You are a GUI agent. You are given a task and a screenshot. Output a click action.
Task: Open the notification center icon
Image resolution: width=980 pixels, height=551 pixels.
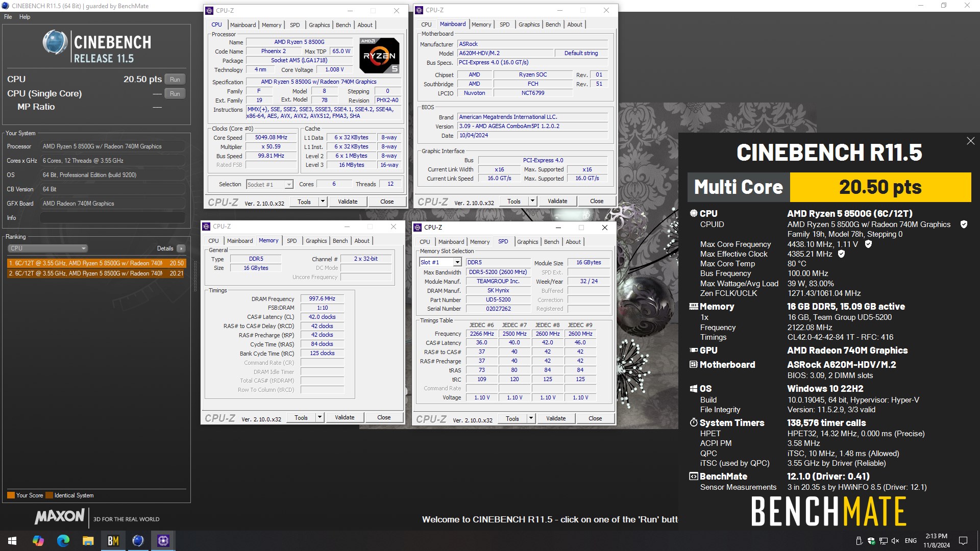pyautogui.click(x=963, y=540)
